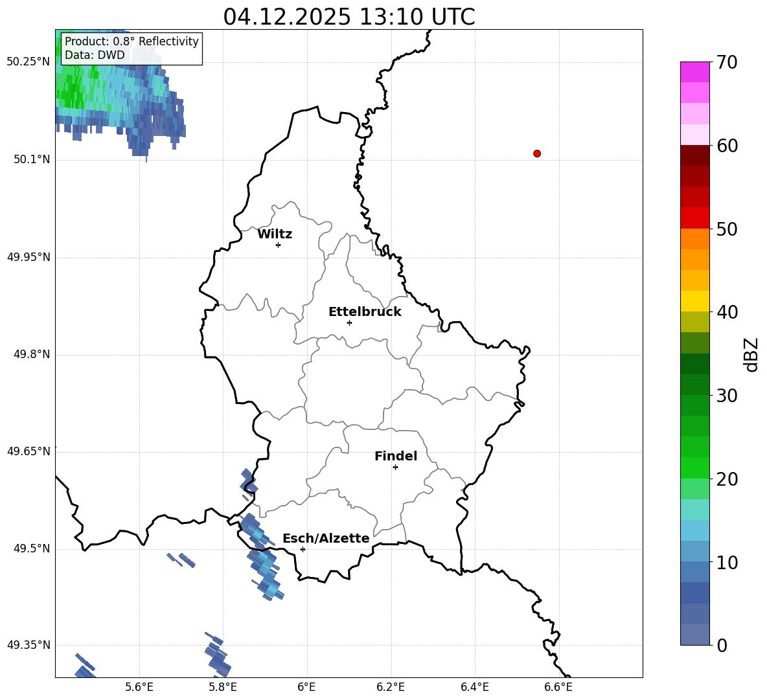Click the '50.1°N' latitude label
The height and width of the screenshot is (700, 767).
pyautogui.click(x=32, y=159)
